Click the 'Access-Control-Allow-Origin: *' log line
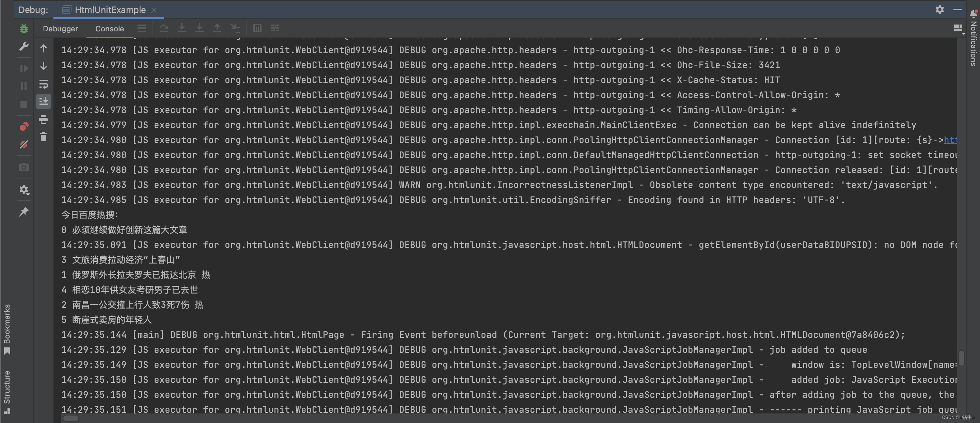This screenshot has width=980, height=423. tap(451, 95)
